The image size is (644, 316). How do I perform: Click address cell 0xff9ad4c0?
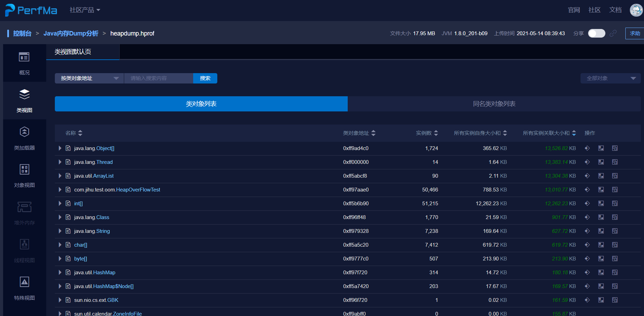pyautogui.click(x=356, y=148)
